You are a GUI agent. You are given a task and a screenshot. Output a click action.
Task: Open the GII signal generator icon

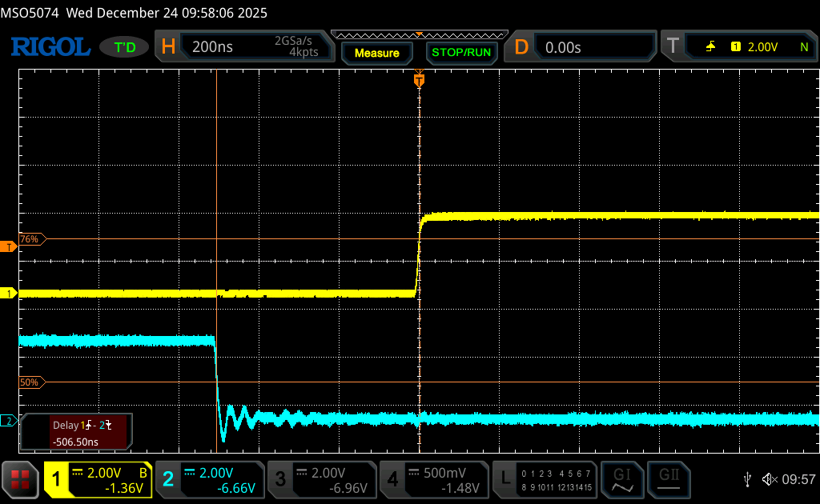(669, 478)
